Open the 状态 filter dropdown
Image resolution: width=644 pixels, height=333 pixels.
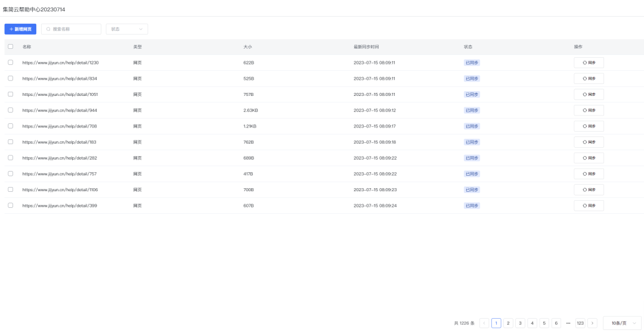pyautogui.click(x=126, y=29)
